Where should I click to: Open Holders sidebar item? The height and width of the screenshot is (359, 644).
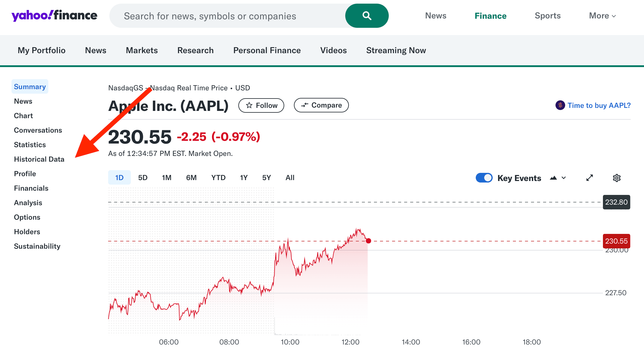[x=27, y=232]
